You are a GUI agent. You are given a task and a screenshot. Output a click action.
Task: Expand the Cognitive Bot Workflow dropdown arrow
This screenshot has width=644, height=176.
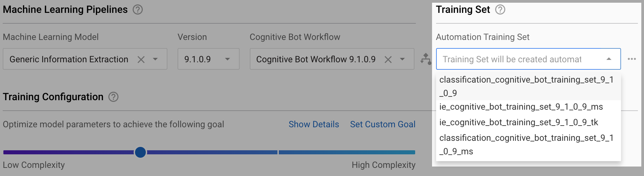coord(402,59)
